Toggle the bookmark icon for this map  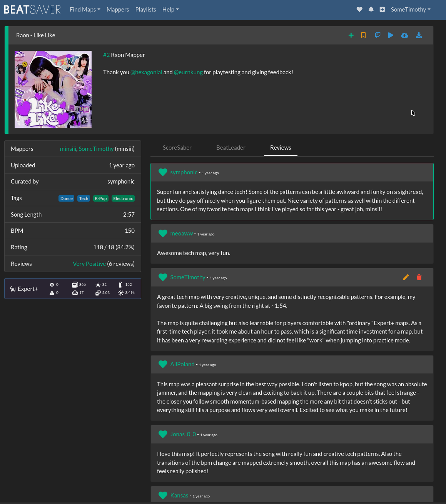point(363,35)
